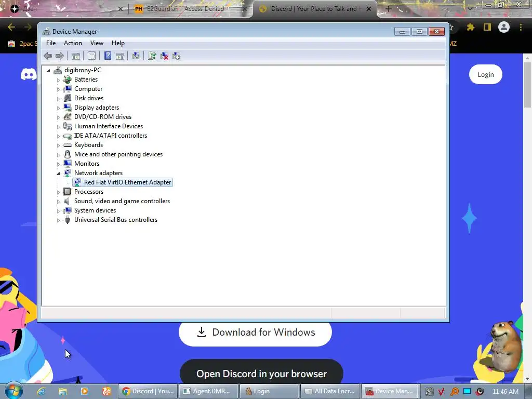Collapse the Network adapters node arrow

pyautogui.click(x=58, y=174)
